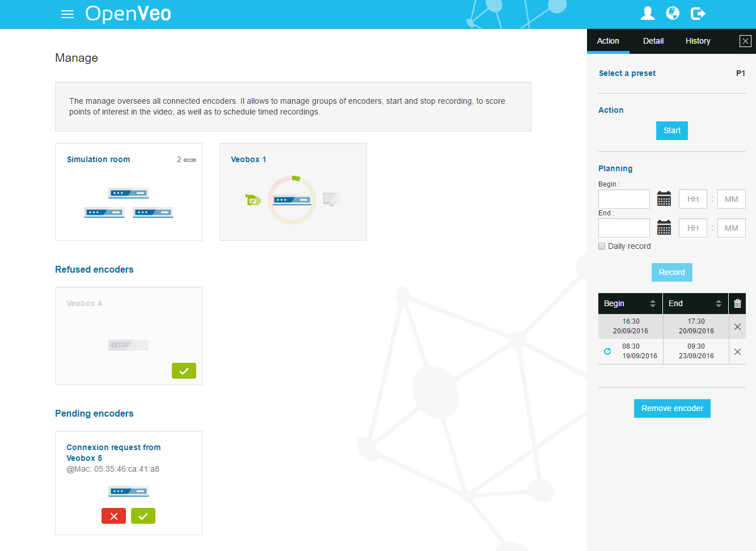Image resolution: width=756 pixels, height=551 pixels.
Task: Click the green camera icon on Veobox 1
Action: 253,200
